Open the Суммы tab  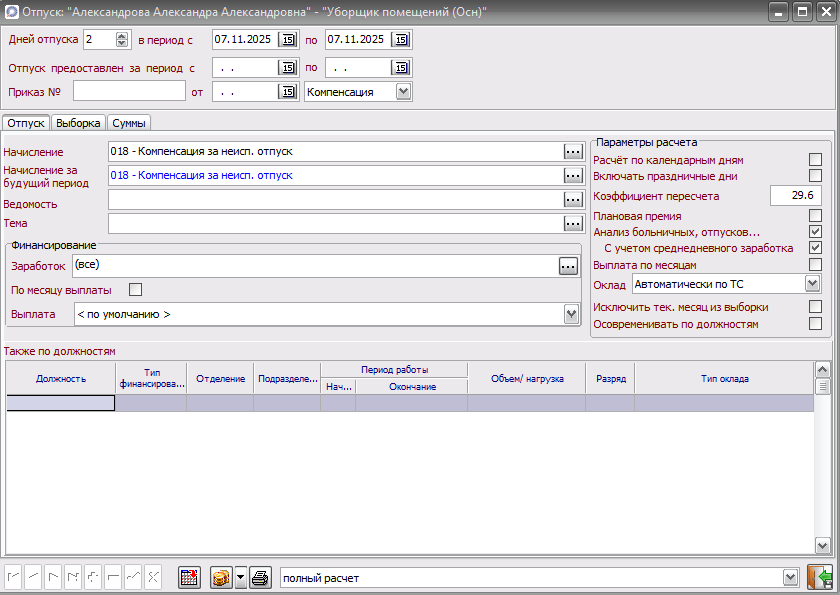pos(129,123)
